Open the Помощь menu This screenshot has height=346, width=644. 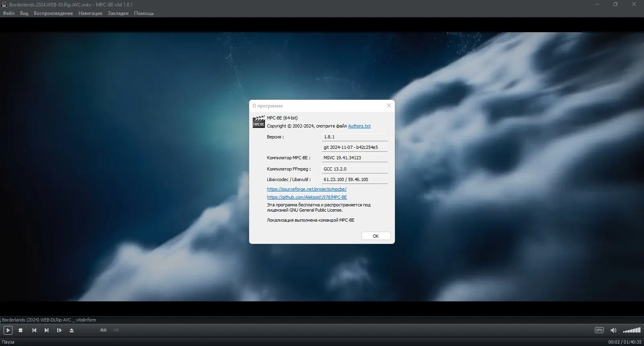pos(144,13)
